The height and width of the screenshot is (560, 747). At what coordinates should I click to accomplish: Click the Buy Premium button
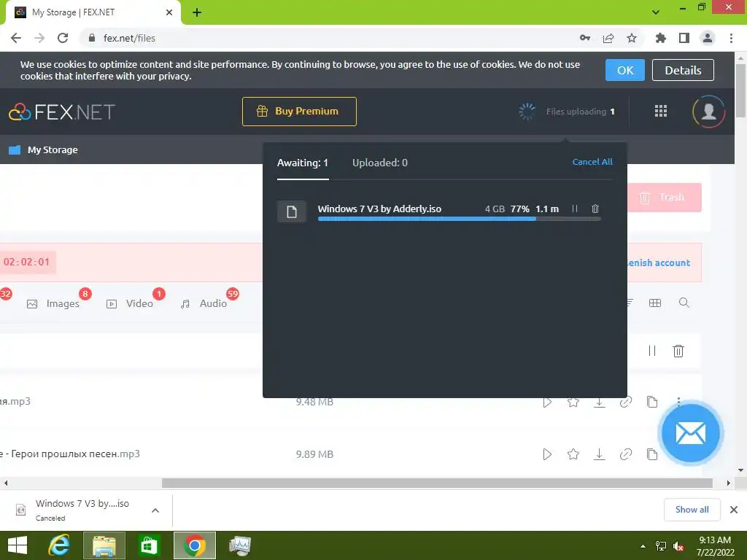click(x=299, y=112)
